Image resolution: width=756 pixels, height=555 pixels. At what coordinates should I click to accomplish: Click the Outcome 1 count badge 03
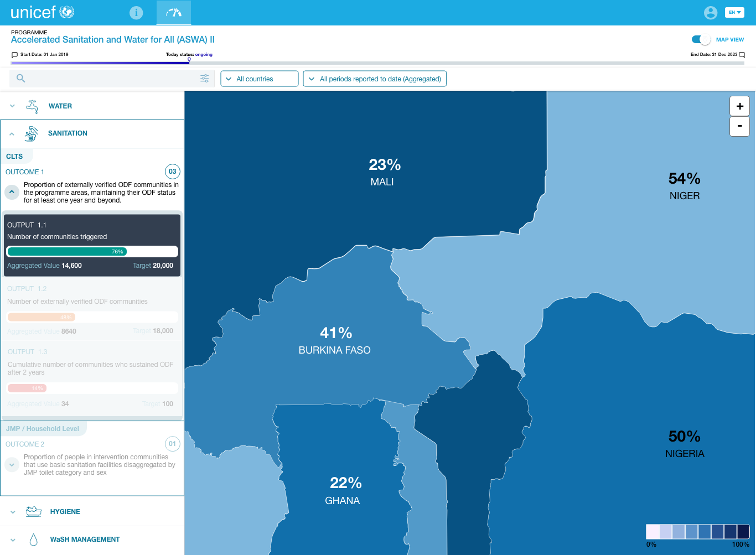point(173,172)
